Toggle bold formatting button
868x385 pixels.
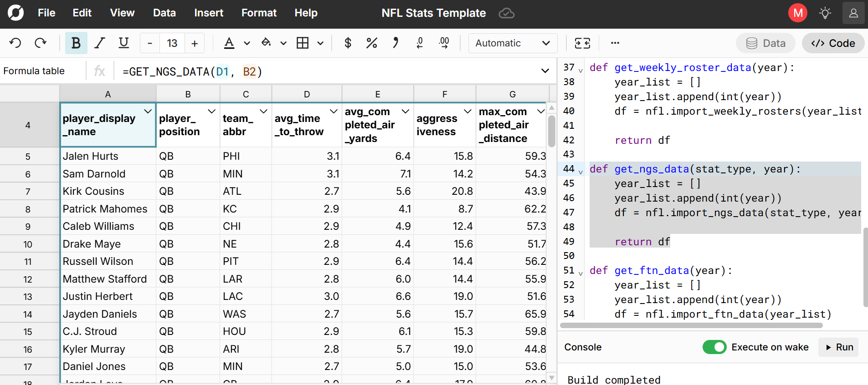pos(76,43)
